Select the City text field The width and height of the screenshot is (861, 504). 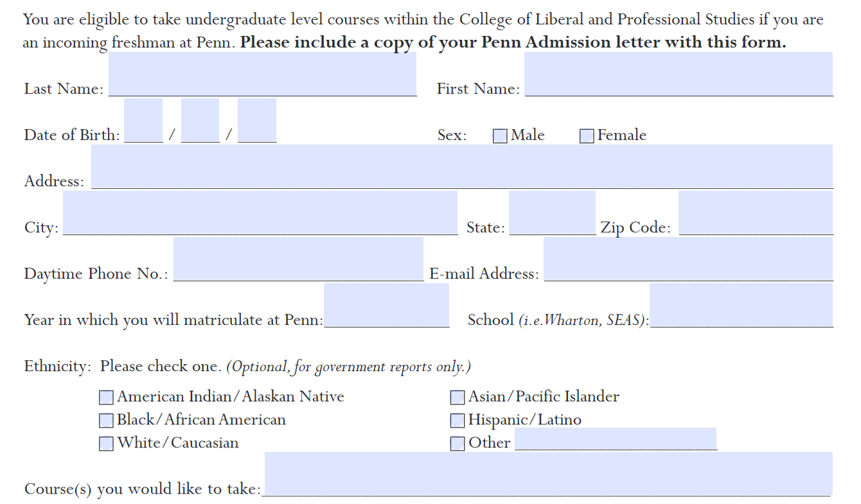[x=260, y=213]
